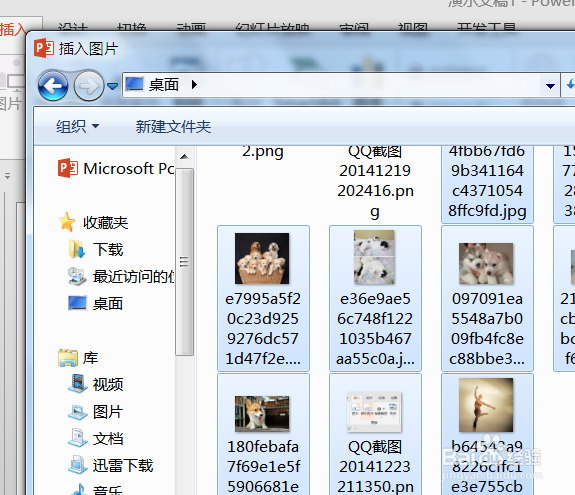
Task: Select QQ截图 20141223 211350 thumbnail
Action: (374, 412)
